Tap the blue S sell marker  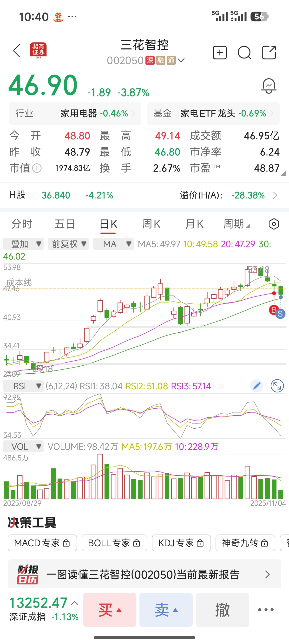click(x=281, y=314)
